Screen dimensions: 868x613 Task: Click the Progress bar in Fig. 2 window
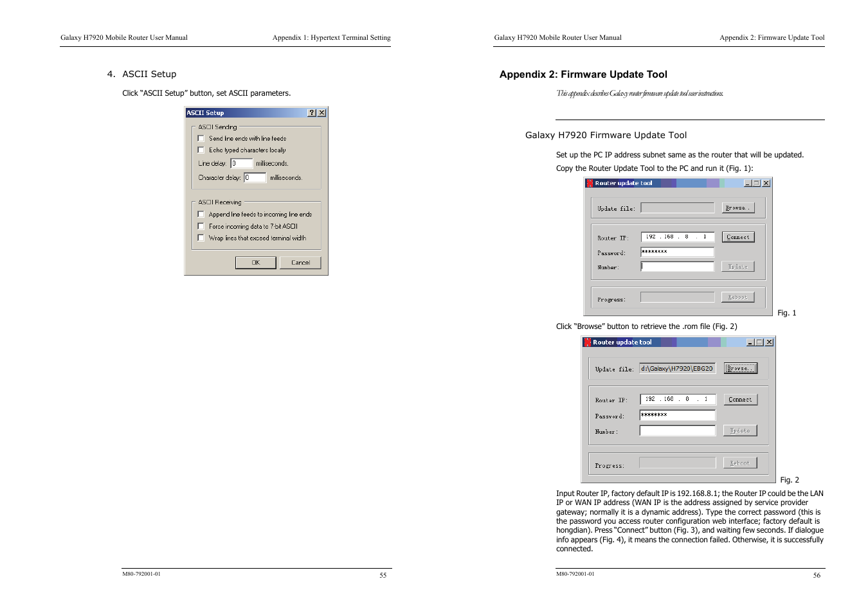[x=678, y=463]
